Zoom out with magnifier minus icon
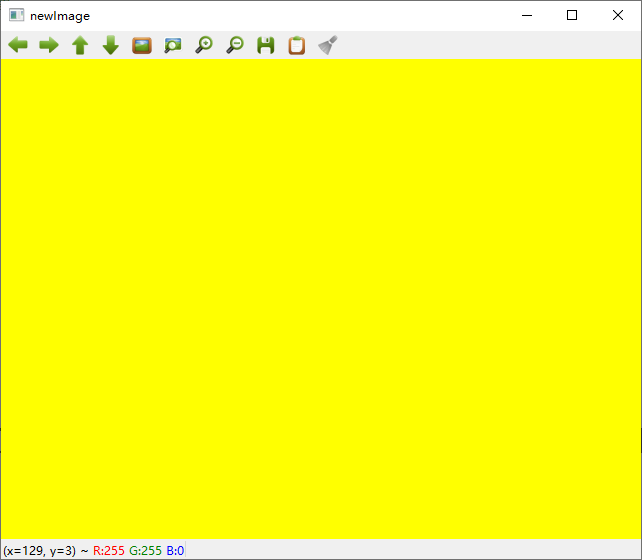The height and width of the screenshot is (560, 642). pos(235,45)
